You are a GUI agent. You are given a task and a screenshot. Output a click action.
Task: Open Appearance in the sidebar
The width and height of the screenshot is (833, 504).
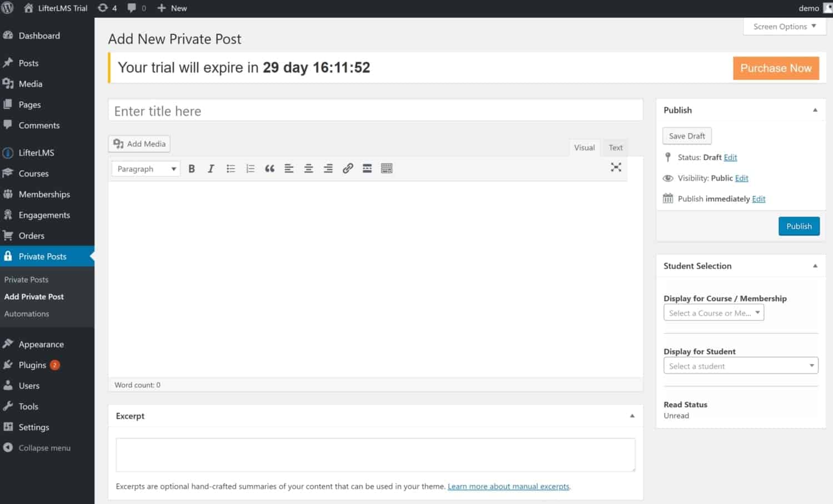pos(47,344)
